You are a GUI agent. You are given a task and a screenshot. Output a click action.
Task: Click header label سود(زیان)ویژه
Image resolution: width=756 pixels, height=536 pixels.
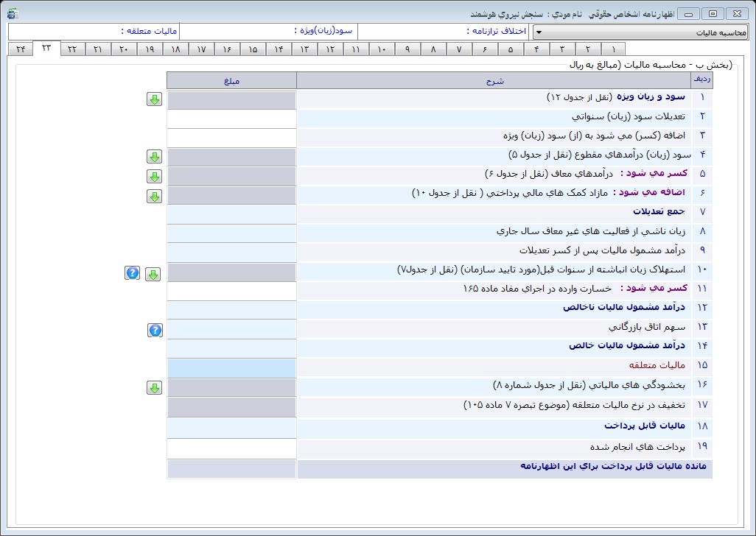pyautogui.click(x=323, y=31)
